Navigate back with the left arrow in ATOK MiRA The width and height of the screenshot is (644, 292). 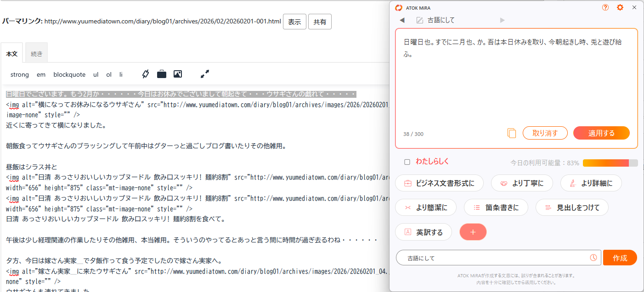click(x=402, y=20)
